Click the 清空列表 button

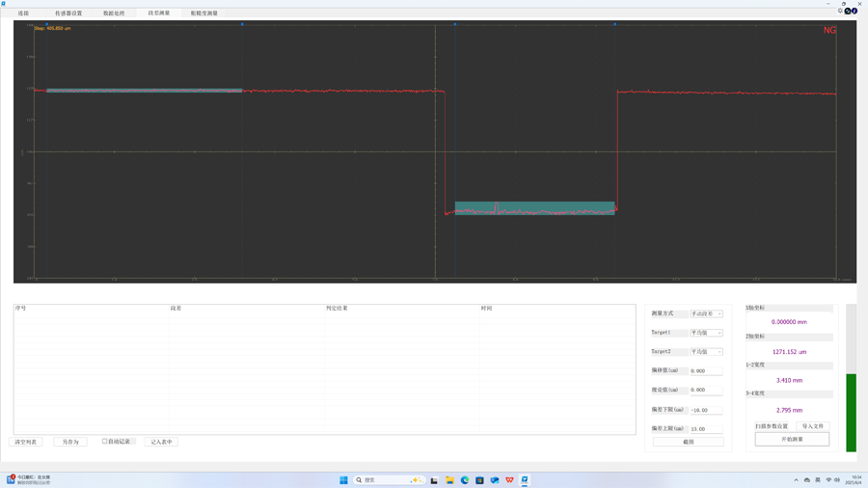point(26,442)
